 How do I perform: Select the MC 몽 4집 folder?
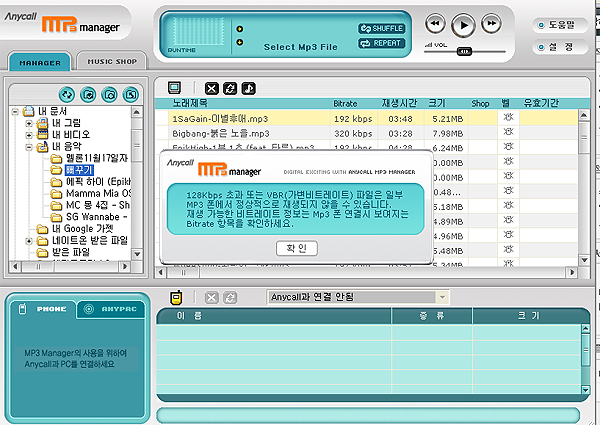click(x=98, y=205)
